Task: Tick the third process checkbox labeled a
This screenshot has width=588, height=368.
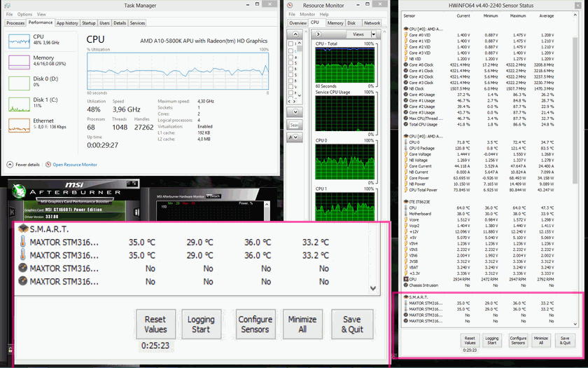Action: pos(290,57)
